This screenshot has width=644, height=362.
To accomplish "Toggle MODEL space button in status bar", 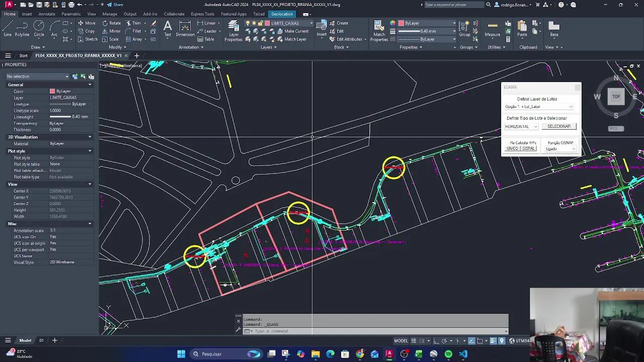I will (x=401, y=341).
